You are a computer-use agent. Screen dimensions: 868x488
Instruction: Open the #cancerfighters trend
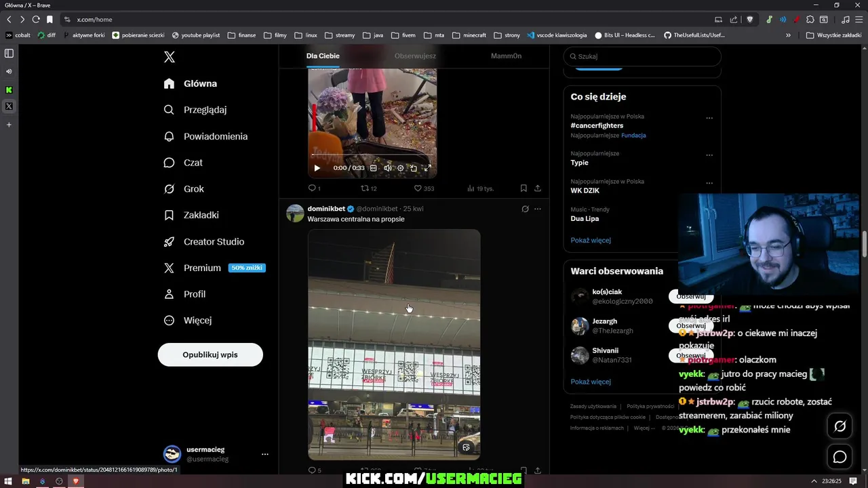pos(597,125)
